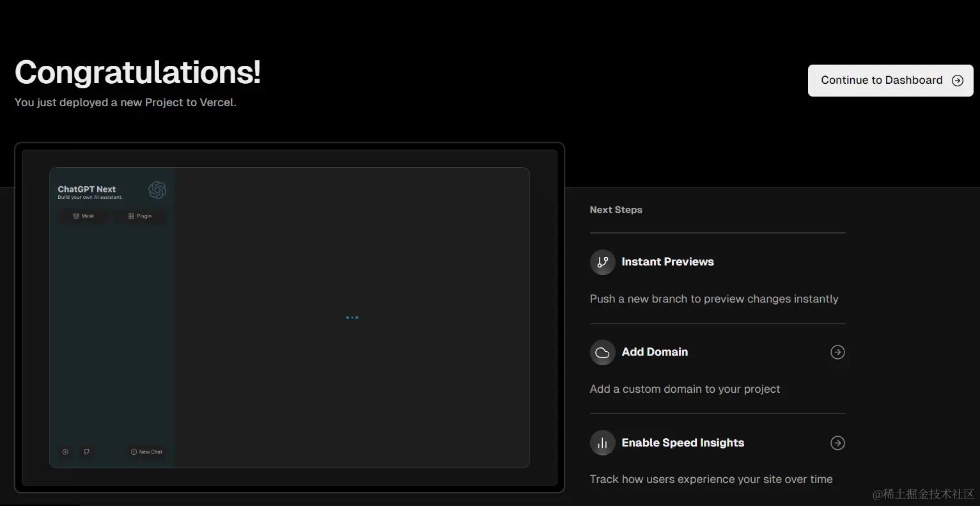This screenshot has height=506, width=980.
Task: Select the Enable Speed Insights link text
Action: 683,443
